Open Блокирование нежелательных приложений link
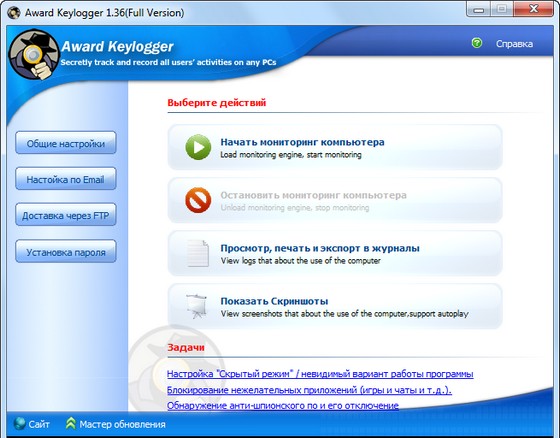Image resolution: width=560 pixels, height=438 pixels. [309, 390]
